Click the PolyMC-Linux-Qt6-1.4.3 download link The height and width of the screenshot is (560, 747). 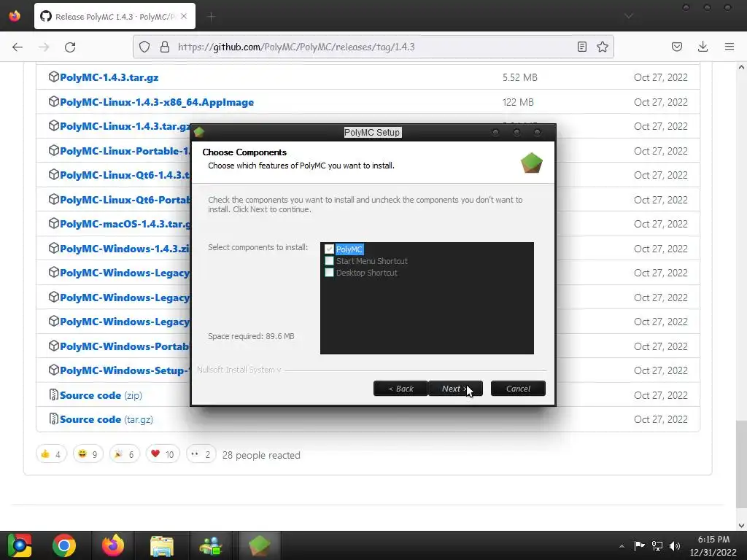125,175
